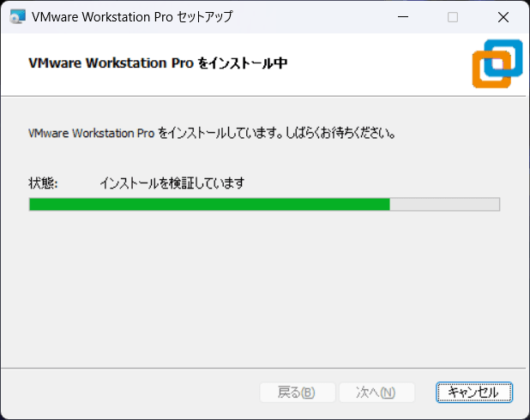Close the setup window with the X
This screenshot has width=530, height=420.
[x=503, y=17]
